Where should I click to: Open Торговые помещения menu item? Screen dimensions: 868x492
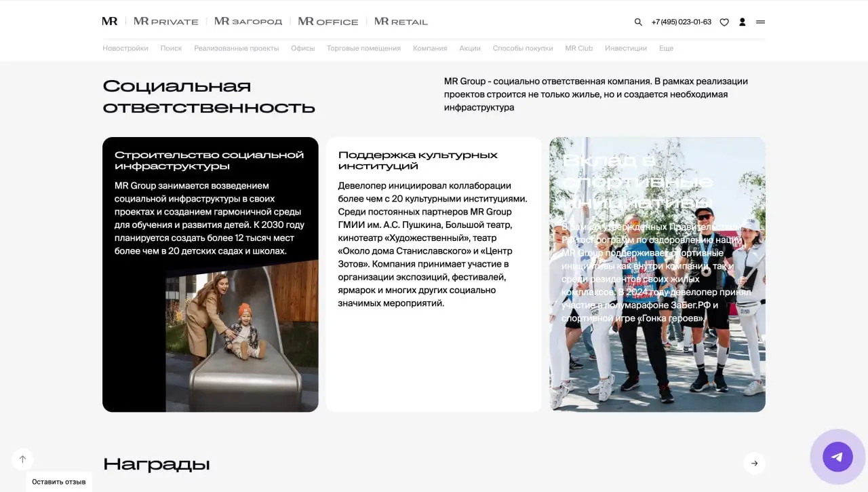click(x=363, y=48)
